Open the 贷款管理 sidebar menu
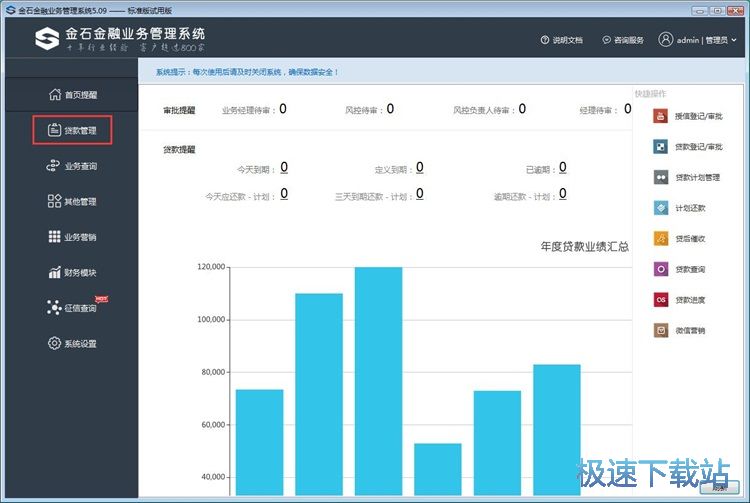Image resolution: width=750 pixels, height=503 pixels. pos(72,130)
